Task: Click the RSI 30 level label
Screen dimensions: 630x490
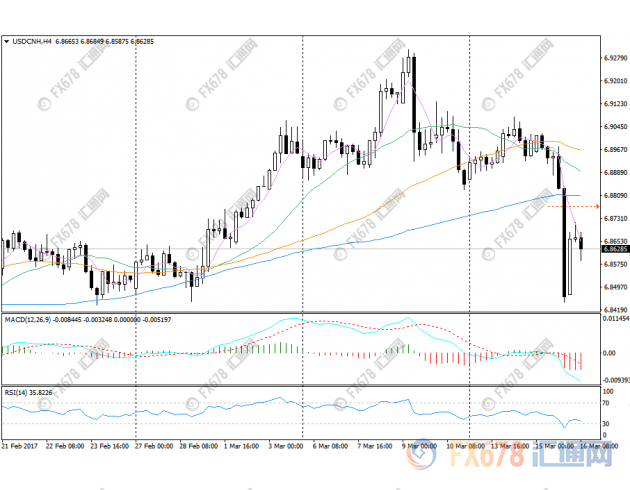Action: [607, 424]
